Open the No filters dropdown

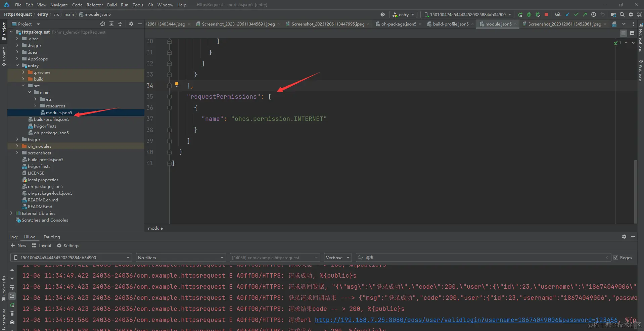[181, 257]
